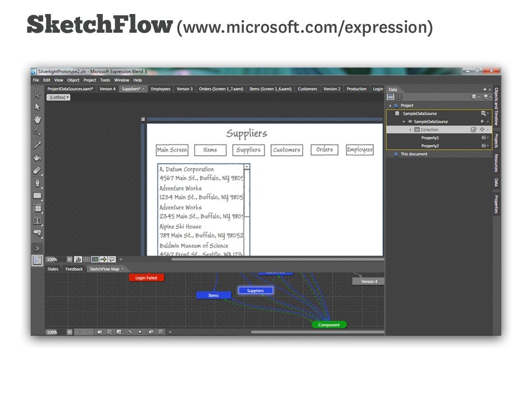Edit sample values for Collection
Image resolution: width=532 pixels, height=399 pixels.
pos(474,129)
